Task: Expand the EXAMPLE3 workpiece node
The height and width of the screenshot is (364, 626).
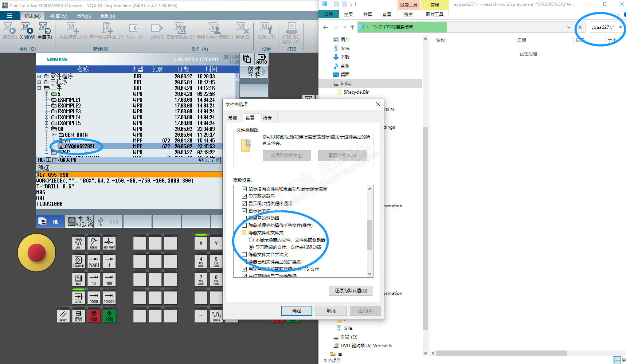Action: click(46, 111)
